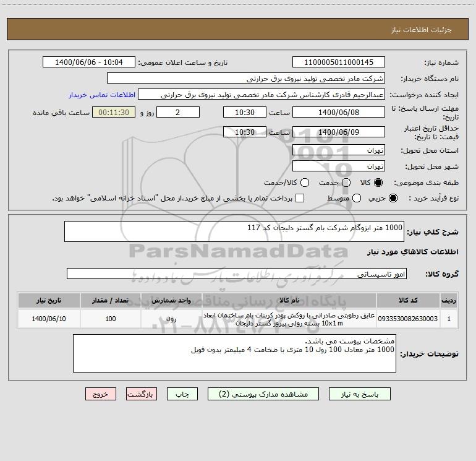The height and width of the screenshot is (461, 476).
Task: Click the شهر محل تحویل field تهران
Action: click(339, 166)
